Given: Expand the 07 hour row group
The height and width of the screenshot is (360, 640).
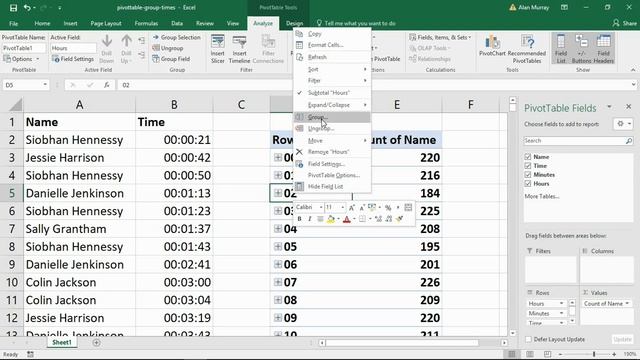Looking at the screenshot, I should pyautogui.click(x=278, y=282).
